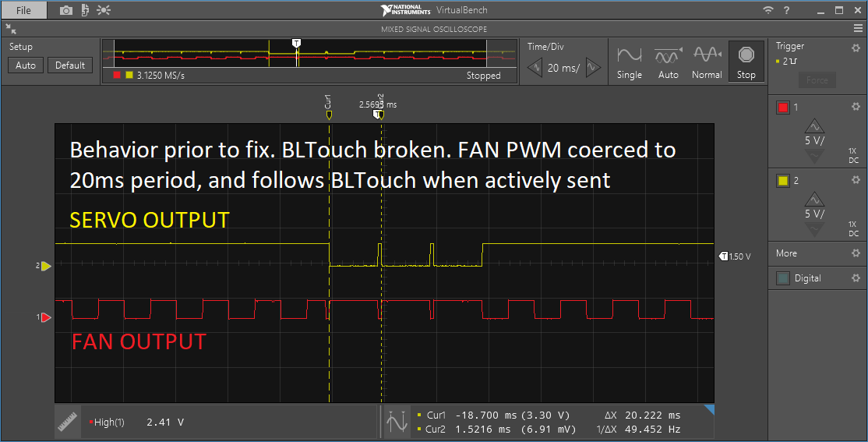
Task: Click the Default setup button
Action: click(70, 65)
